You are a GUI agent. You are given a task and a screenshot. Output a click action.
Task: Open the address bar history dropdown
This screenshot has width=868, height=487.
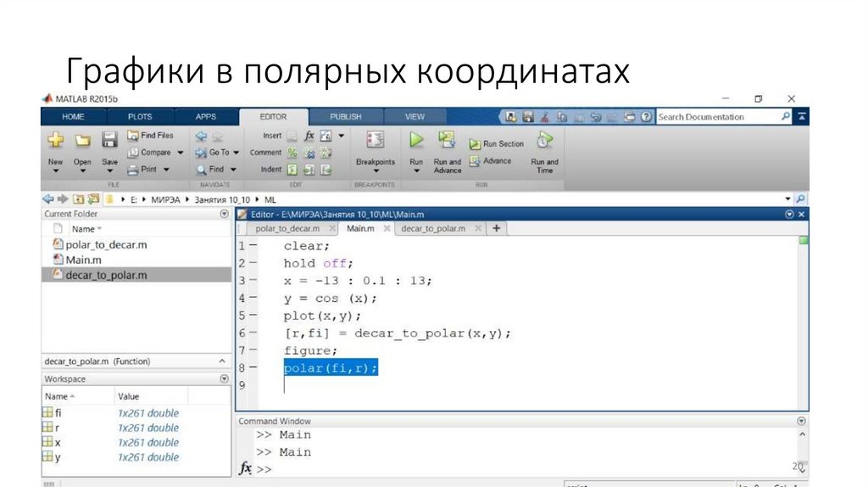click(787, 199)
